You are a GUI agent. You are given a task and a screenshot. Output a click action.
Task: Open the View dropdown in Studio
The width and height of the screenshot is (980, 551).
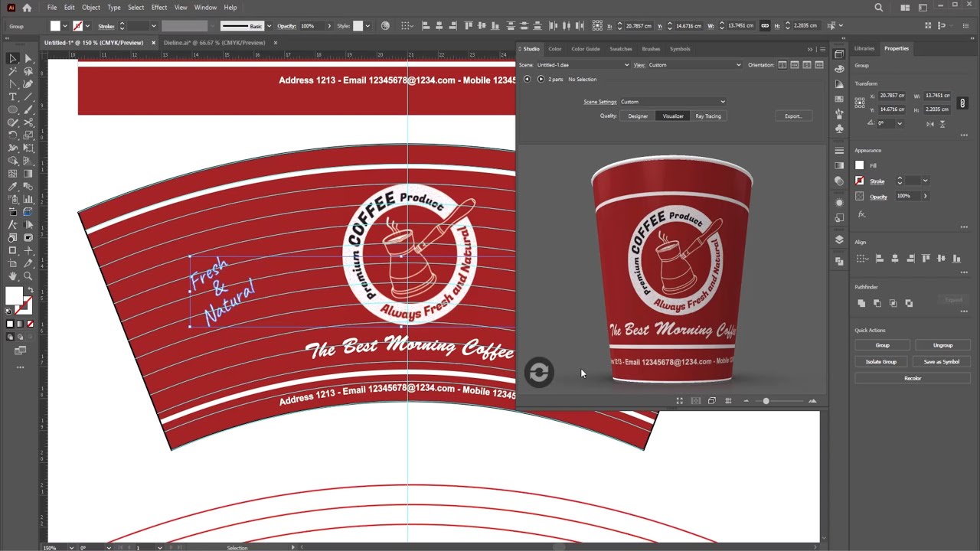(x=695, y=65)
